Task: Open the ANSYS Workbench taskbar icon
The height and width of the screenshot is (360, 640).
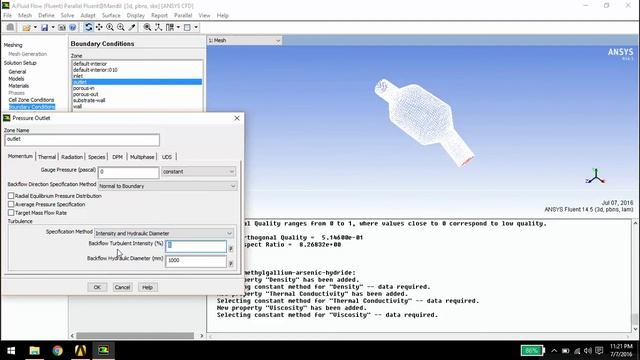Action: pyautogui.click(x=80, y=350)
